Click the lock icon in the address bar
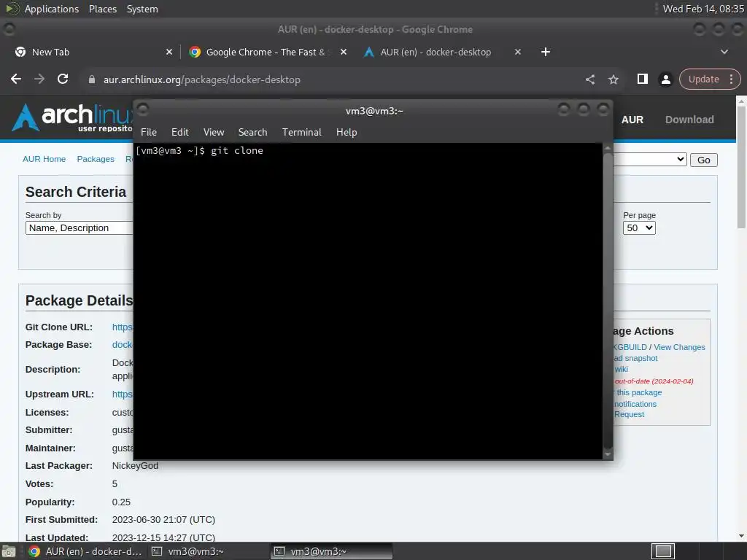This screenshot has height=560, width=747. 91,79
